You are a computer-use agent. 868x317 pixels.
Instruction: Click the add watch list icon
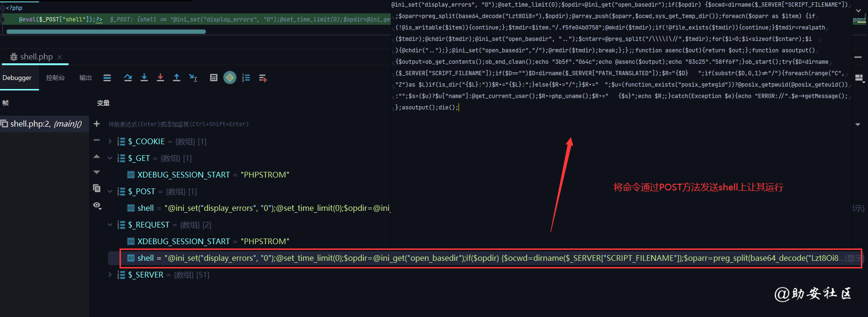[263, 78]
